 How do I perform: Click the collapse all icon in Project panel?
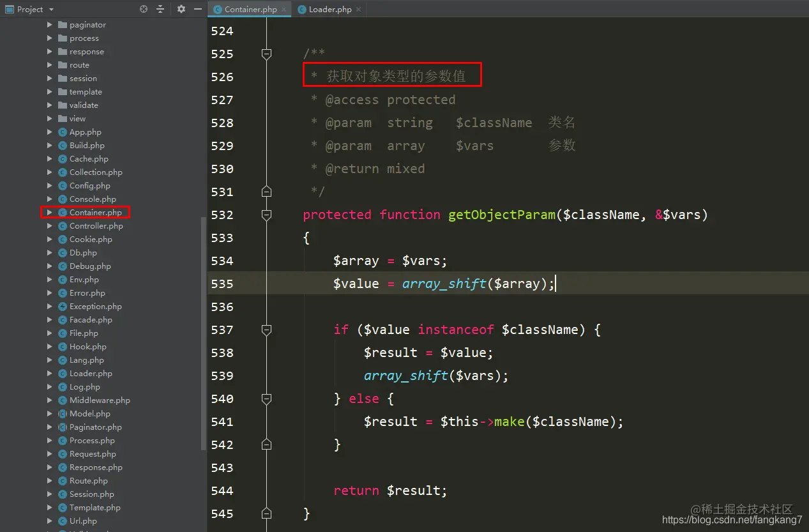pyautogui.click(x=160, y=9)
